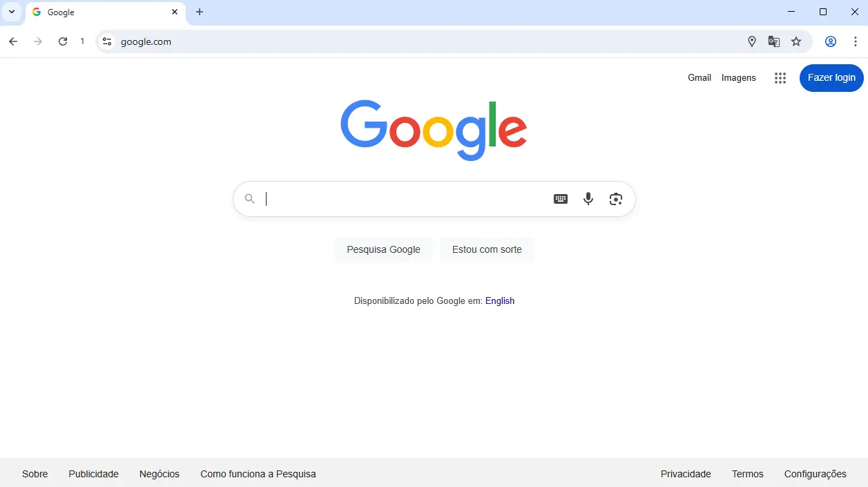Open the Chrome profile icon
868x487 pixels.
[831, 41]
